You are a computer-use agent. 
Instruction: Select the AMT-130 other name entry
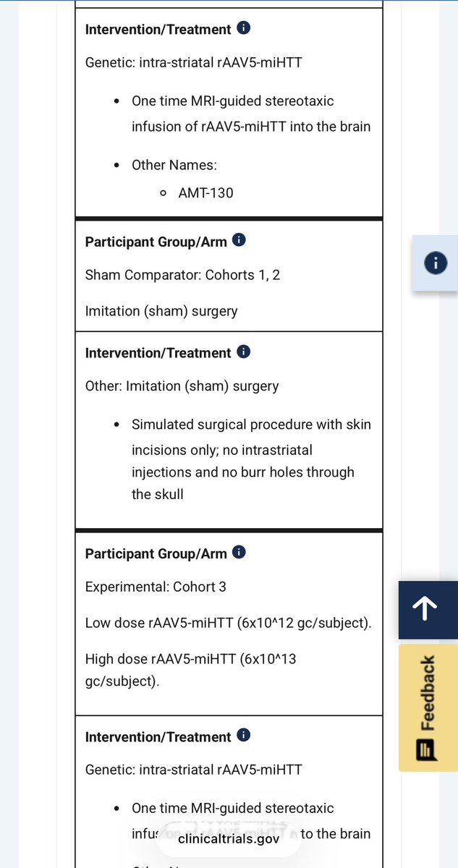click(x=205, y=192)
